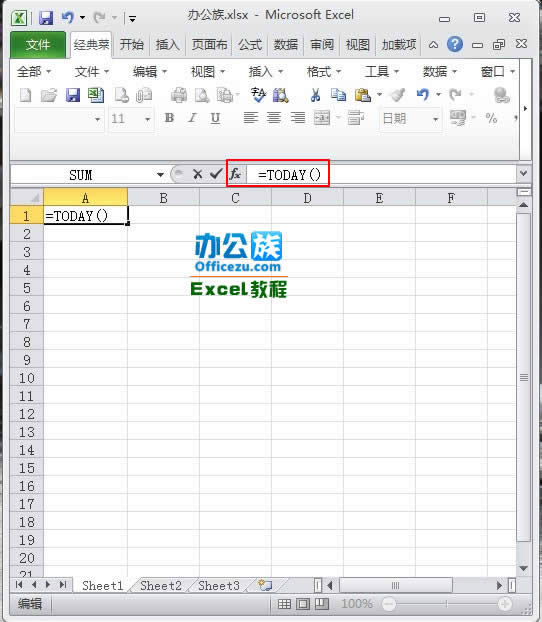Image resolution: width=542 pixels, height=622 pixels.
Task: Zoom in with the plus button
Action: pyautogui.click(x=505, y=604)
